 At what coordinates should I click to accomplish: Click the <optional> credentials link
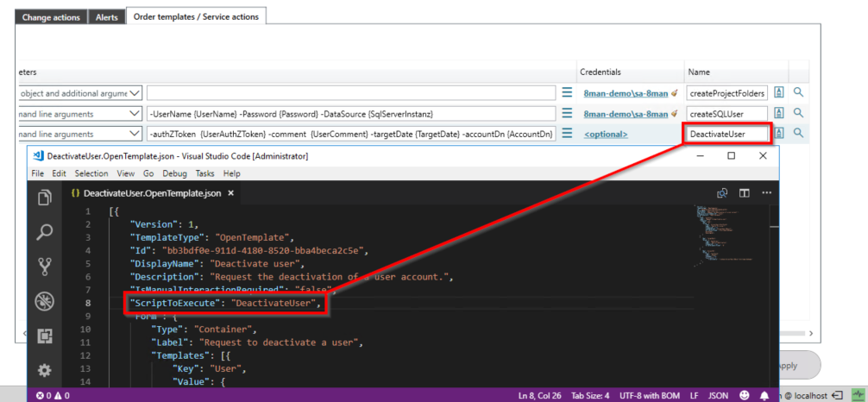tap(605, 134)
